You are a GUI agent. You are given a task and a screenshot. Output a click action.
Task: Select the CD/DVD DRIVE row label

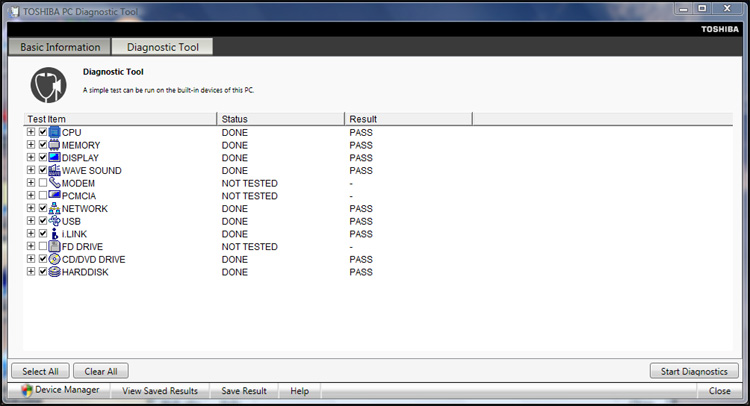pos(93,259)
